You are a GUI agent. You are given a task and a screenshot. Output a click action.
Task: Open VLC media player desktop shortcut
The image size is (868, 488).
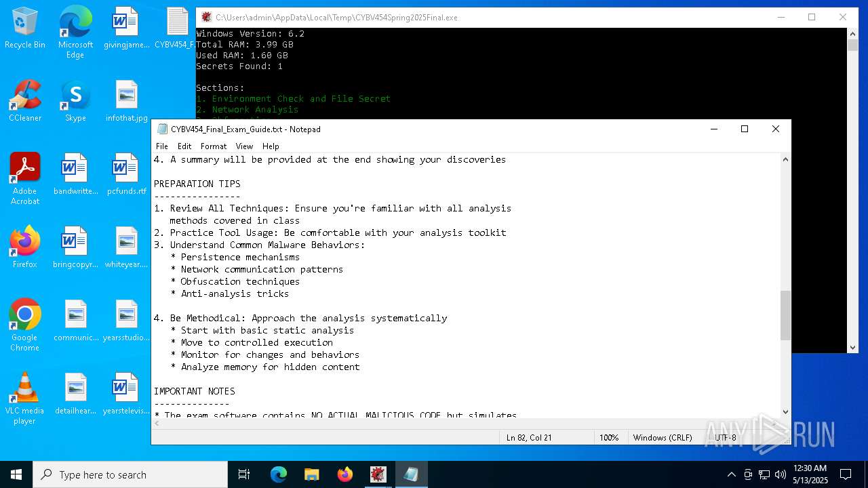click(x=25, y=399)
